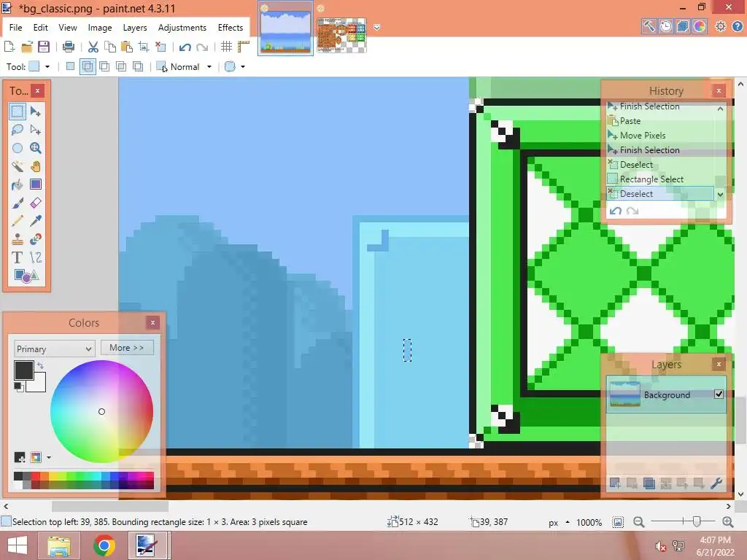The image size is (747, 560).
Task: Click the History list up arrow
Action: coord(720,109)
